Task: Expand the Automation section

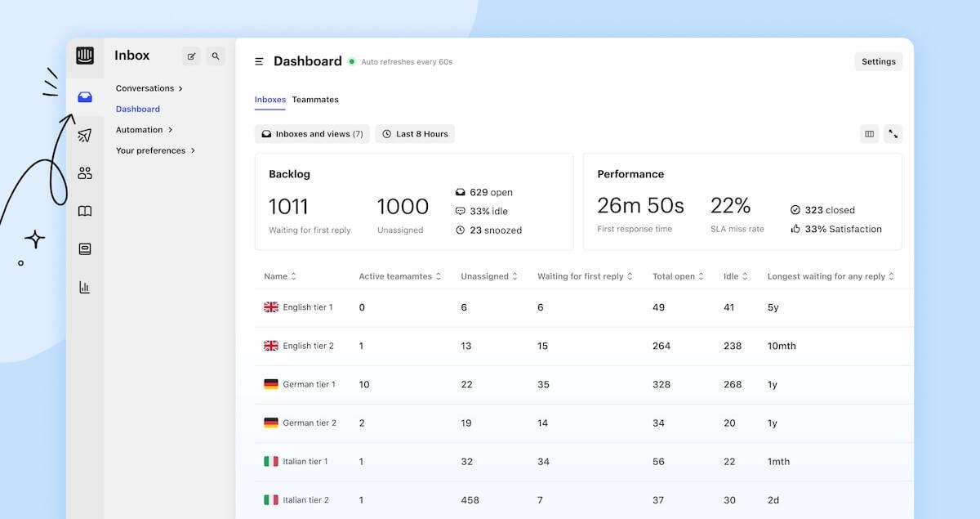Action: coord(145,129)
